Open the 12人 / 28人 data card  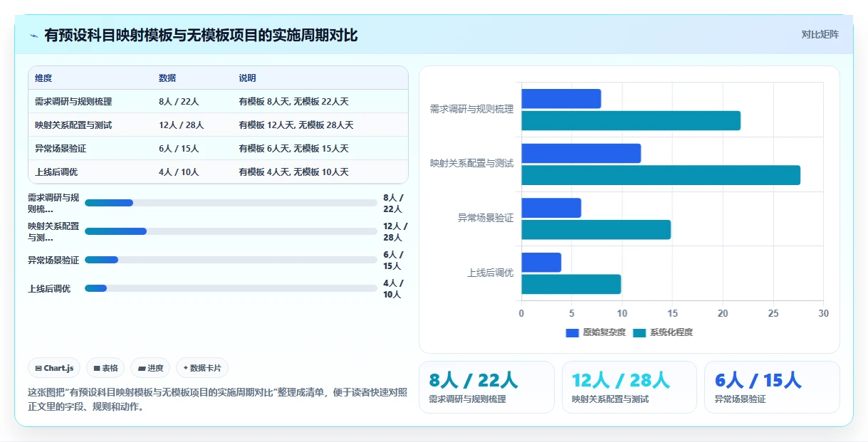(x=629, y=387)
